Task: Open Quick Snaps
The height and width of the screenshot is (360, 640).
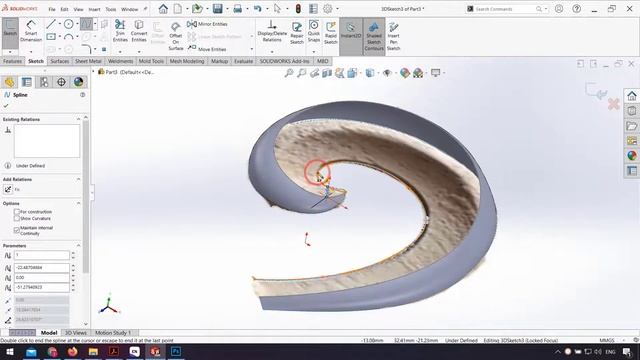Action: (x=313, y=31)
